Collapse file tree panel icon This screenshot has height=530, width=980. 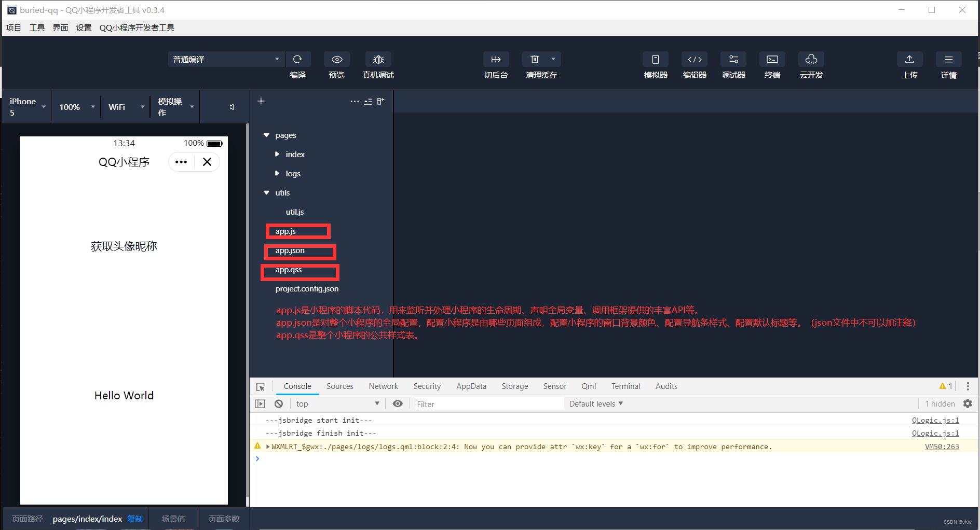381,101
